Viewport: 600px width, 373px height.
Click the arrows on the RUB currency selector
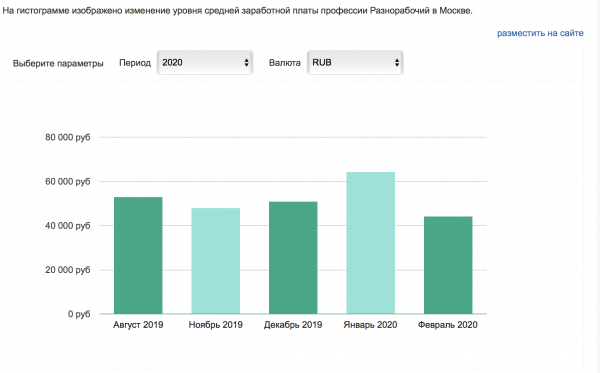[x=397, y=63]
